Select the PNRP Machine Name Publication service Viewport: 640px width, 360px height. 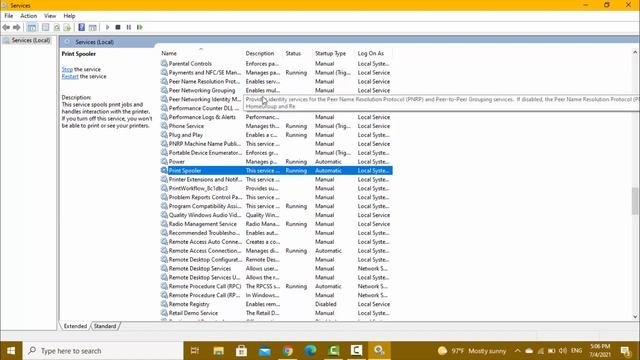(276, 144)
